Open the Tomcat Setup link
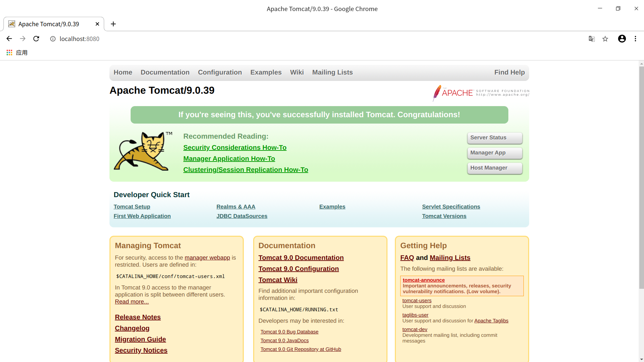Viewport: 644px width, 362px height. pos(132,207)
